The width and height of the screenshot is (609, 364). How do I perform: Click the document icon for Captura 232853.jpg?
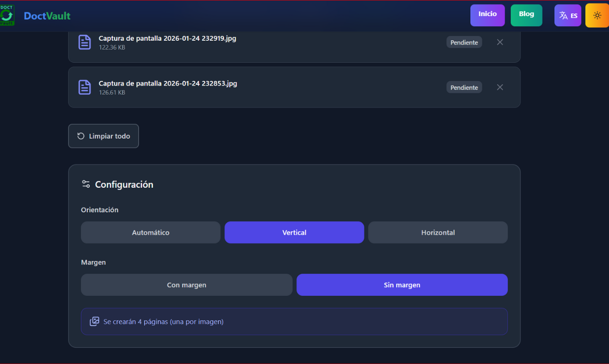coord(84,87)
